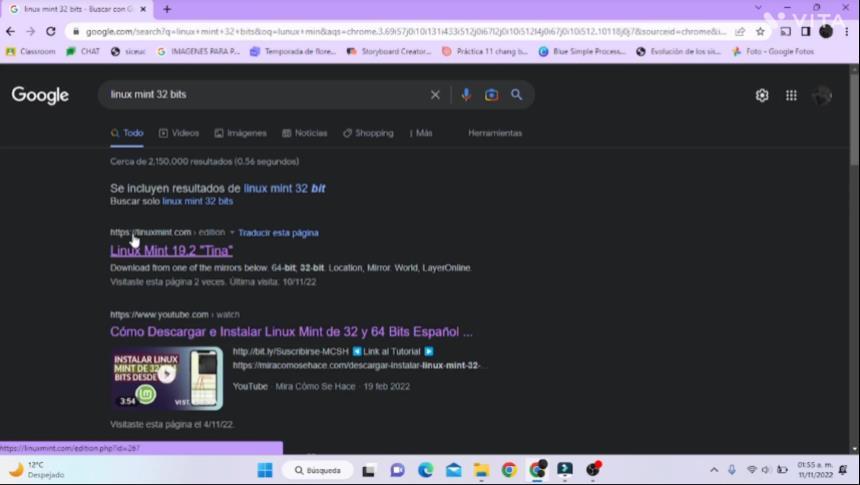
Task: Open the Windows Start menu
Action: 265,470
